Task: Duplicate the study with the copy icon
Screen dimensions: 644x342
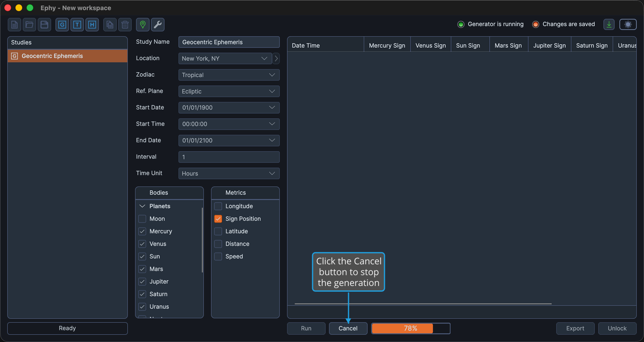Action: [110, 25]
